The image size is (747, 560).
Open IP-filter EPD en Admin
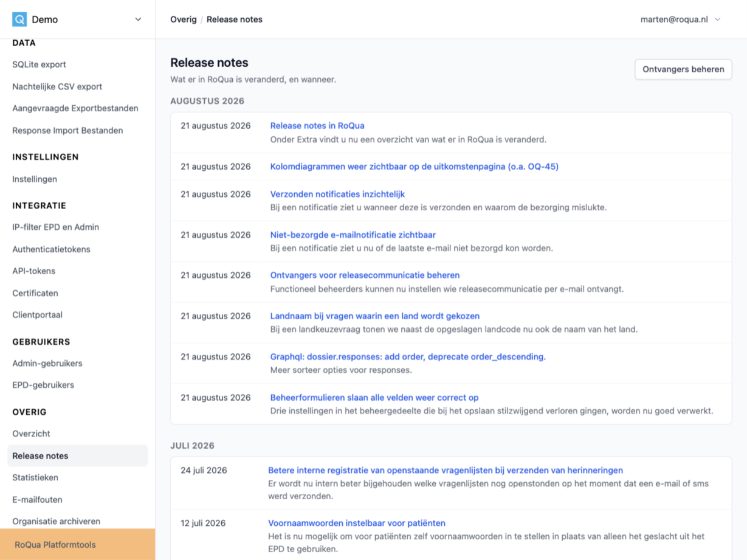(x=56, y=227)
